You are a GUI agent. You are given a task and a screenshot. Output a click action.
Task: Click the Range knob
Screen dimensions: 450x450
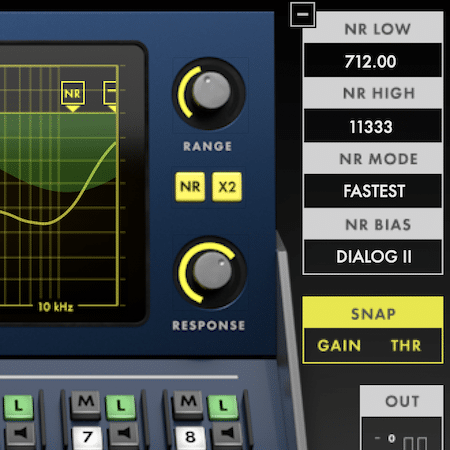(x=210, y=93)
